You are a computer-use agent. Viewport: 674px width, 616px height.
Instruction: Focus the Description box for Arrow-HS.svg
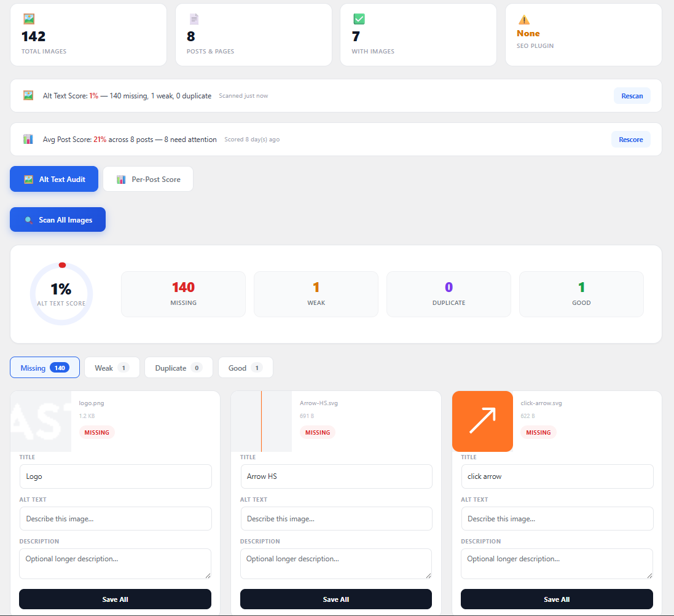click(x=335, y=564)
